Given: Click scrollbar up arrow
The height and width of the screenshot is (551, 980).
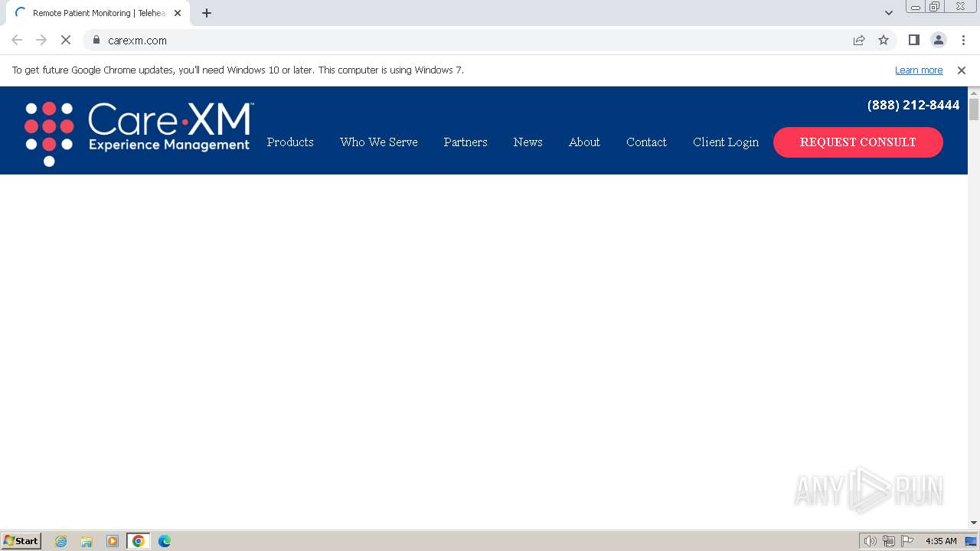Looking at the screenshot, I should tap(974, 93).
